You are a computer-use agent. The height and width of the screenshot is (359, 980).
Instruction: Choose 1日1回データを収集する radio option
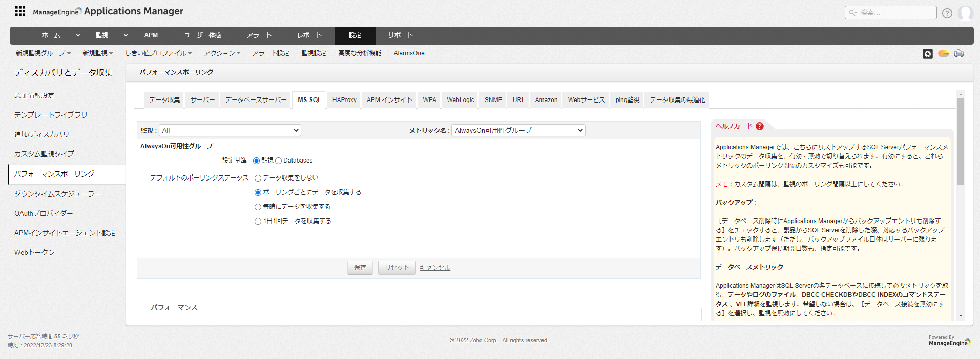[x=258, y=222]
